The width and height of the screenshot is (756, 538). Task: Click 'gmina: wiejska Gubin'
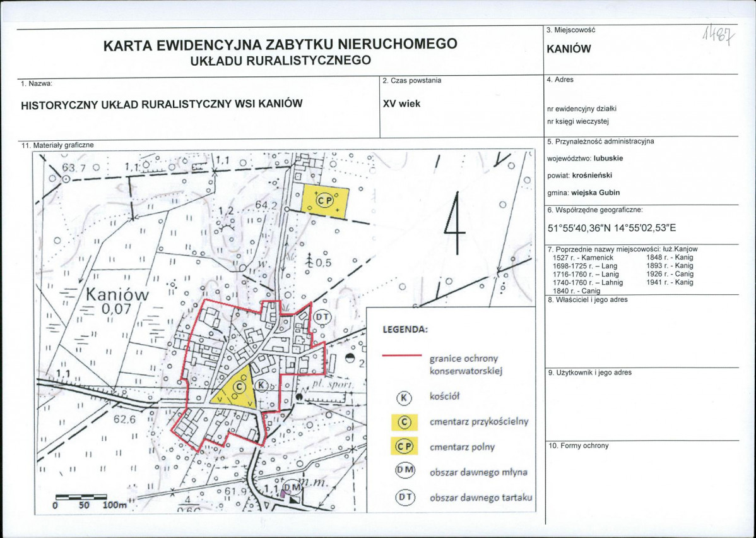point(583,193)
